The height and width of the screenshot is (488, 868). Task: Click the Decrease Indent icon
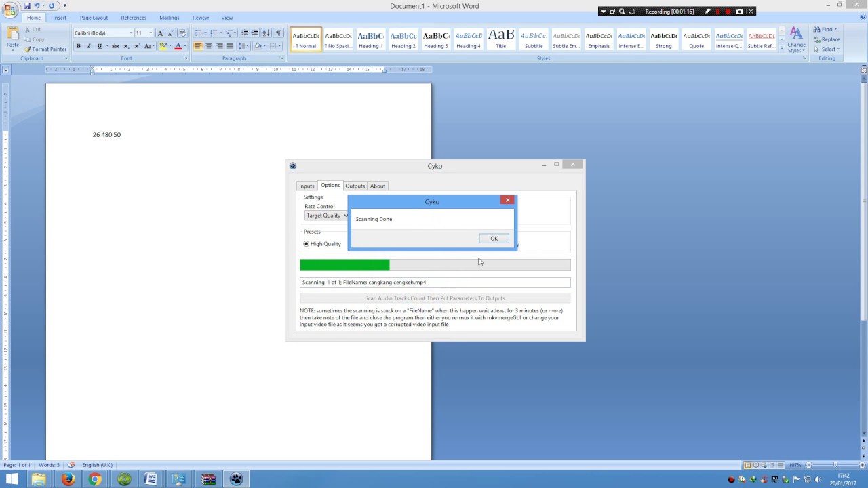click(244, 33)
